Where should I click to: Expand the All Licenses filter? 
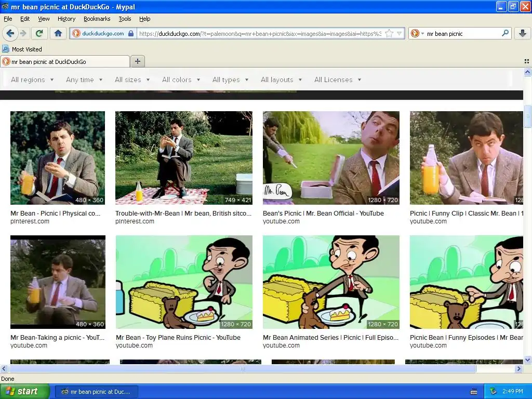(338, 79)
